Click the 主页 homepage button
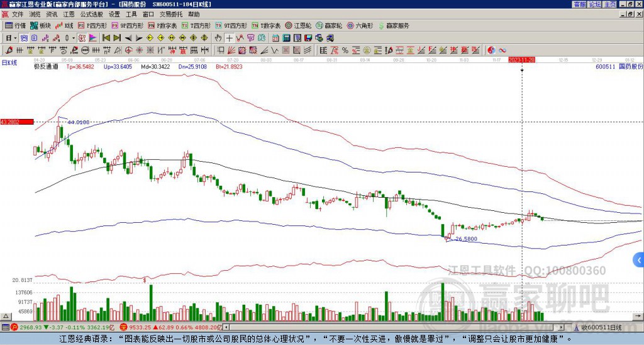Viewport: 644px width, 345px height. click(x=610, y=4)
